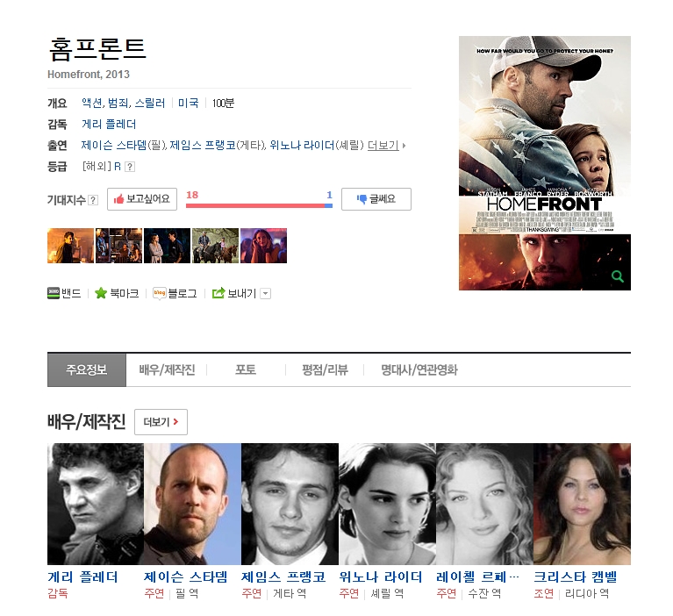Screen dimensions: 673x616
Task: Click magnifier icon on the movie poster
Action: (x=617, y=276)
